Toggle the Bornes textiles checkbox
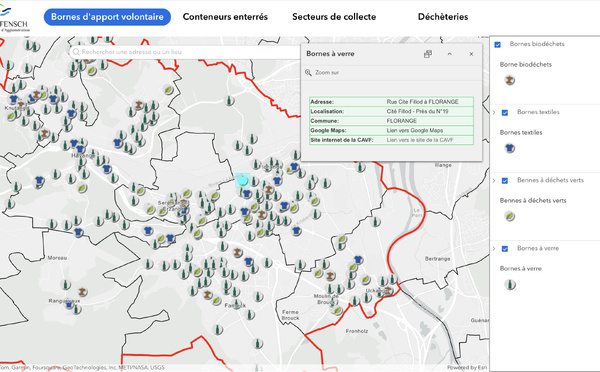The image size is (600, 372). coord(505,113)
